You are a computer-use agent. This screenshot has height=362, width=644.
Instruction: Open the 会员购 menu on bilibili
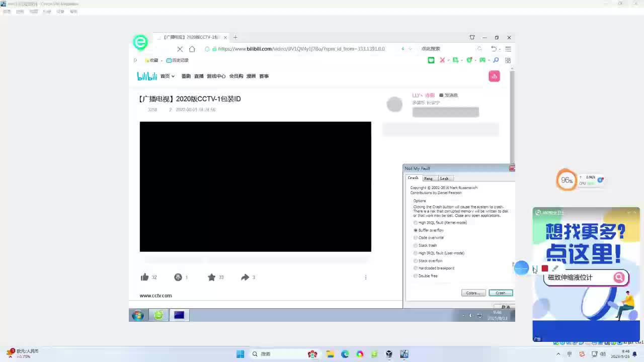pyautogui.click(x=236, y=76)
